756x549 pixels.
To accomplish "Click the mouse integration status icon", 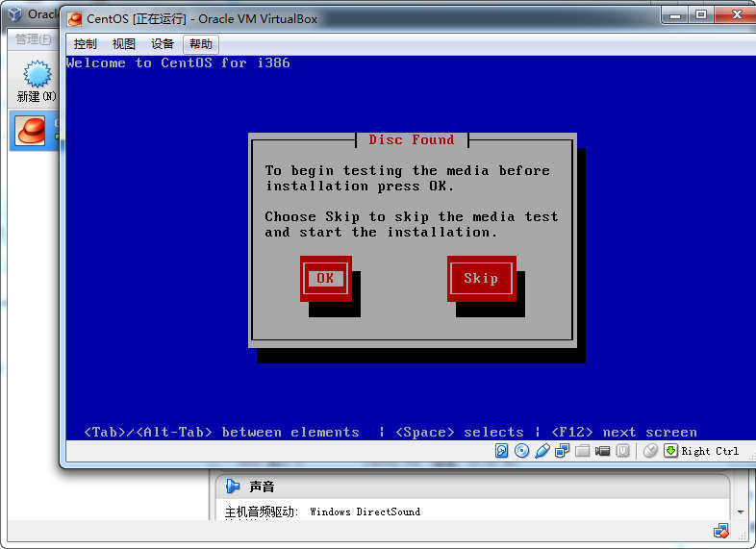I will click(x=650, y=451).
